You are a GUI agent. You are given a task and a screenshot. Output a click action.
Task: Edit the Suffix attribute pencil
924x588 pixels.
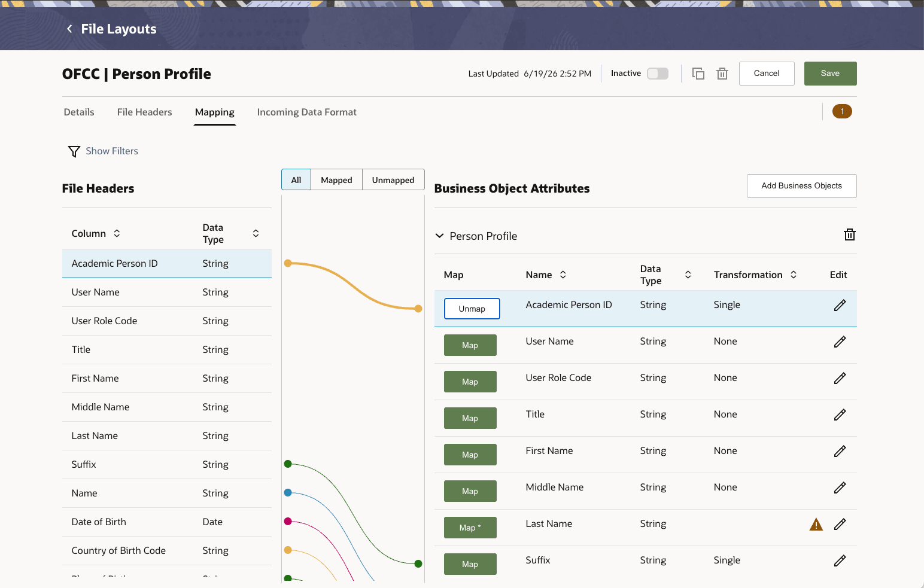(840, 560)
